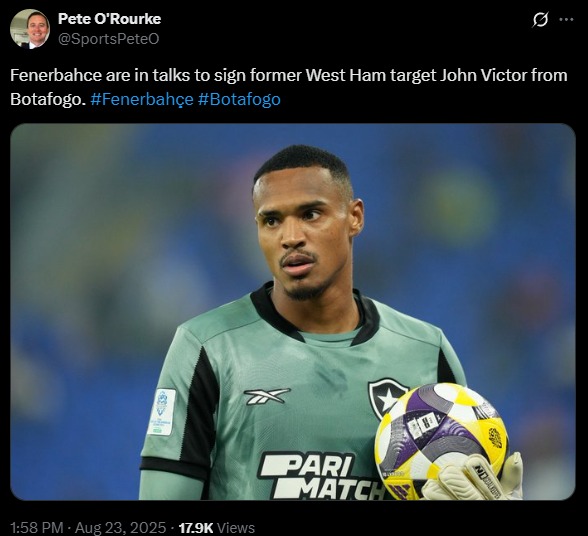The width and height of the screenshot is (588, 536).
Task: Click the Pete O'Rourke display name
Action: tap(110, 19)
